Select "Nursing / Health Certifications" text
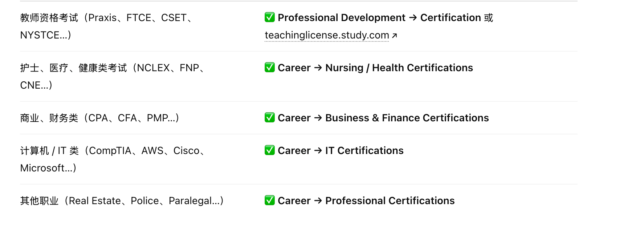Viewport: 644px width, 247px height. point(399,68)
